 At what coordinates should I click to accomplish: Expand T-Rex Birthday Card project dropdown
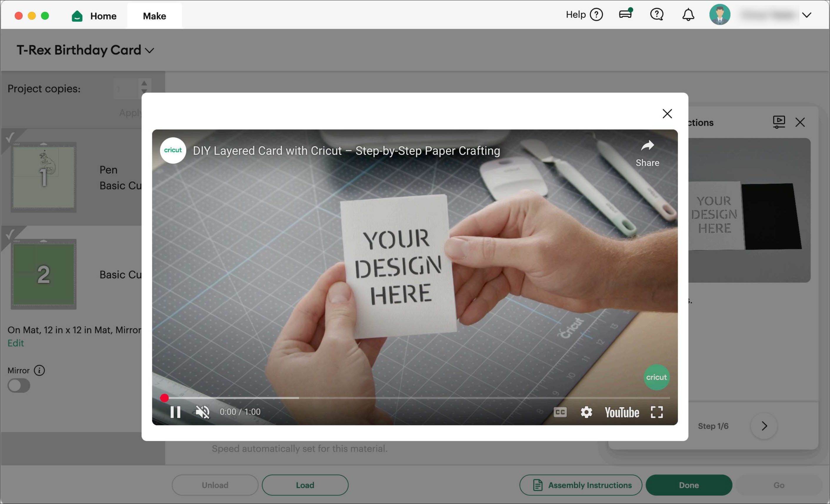coord(150,51)
